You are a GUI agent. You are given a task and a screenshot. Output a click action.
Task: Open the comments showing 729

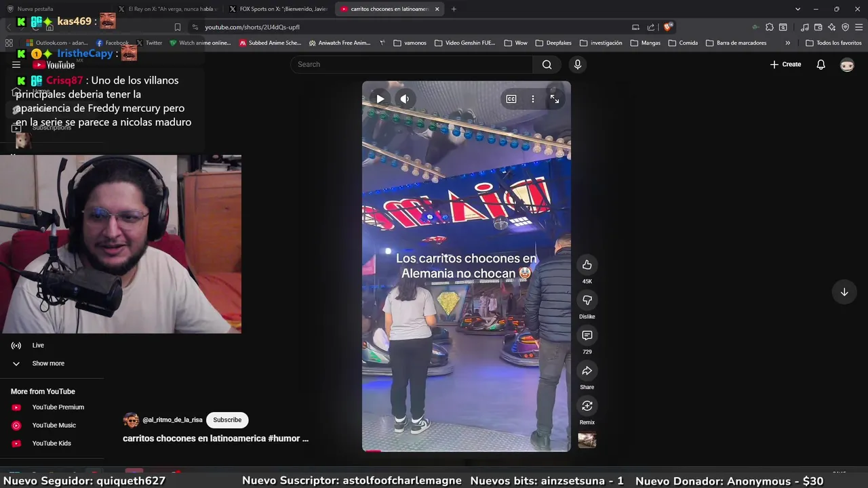[x=587, y=335]
